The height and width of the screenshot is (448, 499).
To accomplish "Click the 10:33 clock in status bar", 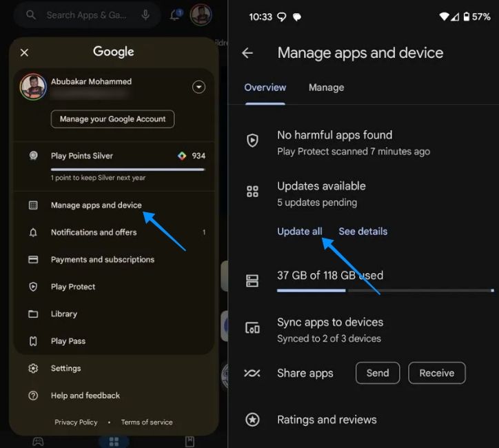I will pos(261,17).
